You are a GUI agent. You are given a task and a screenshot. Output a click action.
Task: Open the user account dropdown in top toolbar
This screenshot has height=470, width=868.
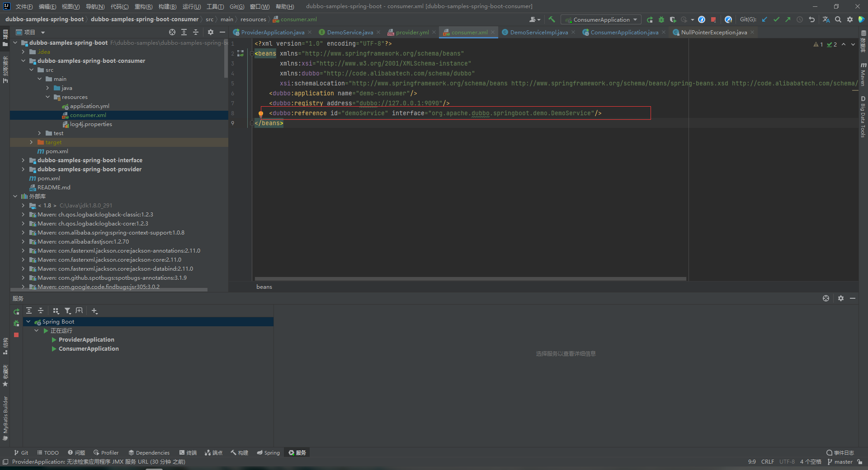pos(535,19)
